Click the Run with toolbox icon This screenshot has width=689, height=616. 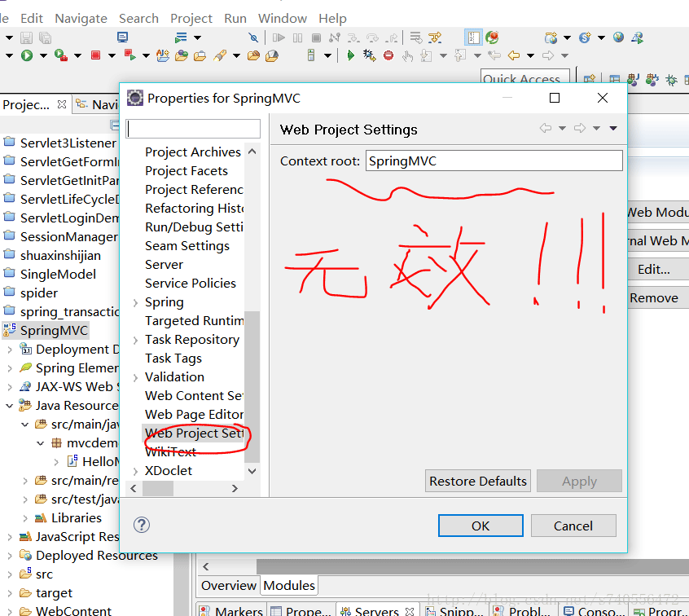click(61, 55)
